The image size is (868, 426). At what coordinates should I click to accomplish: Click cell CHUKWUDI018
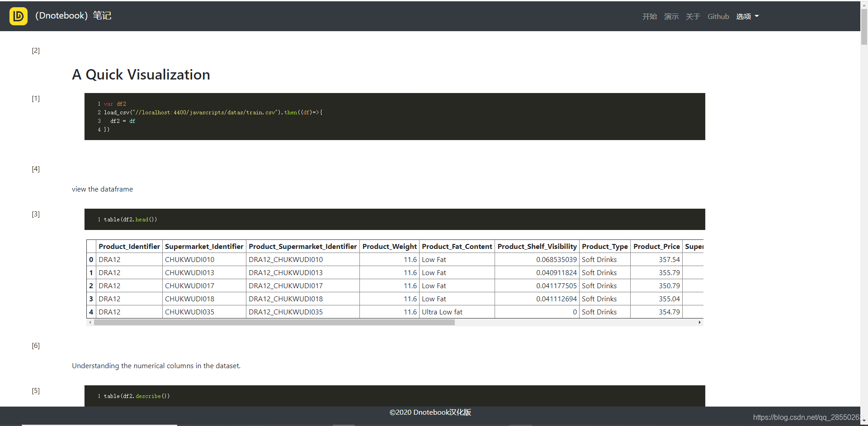tap(204, 299)
